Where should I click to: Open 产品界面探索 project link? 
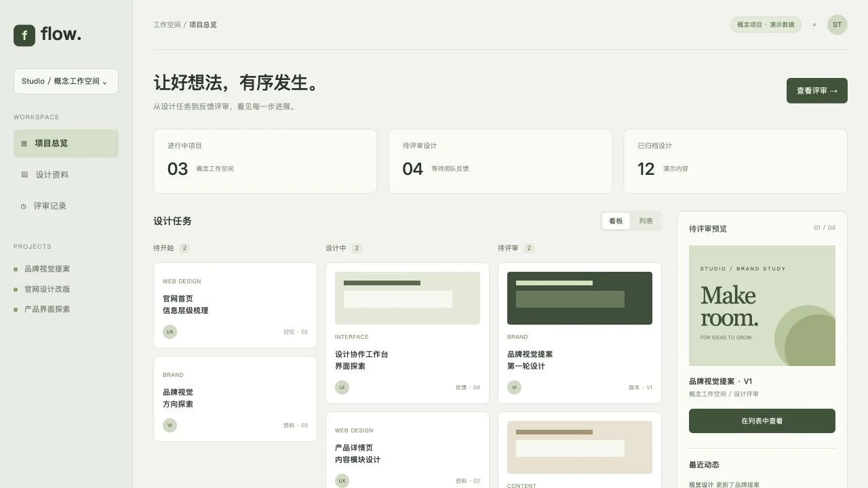tap(47, 310)
